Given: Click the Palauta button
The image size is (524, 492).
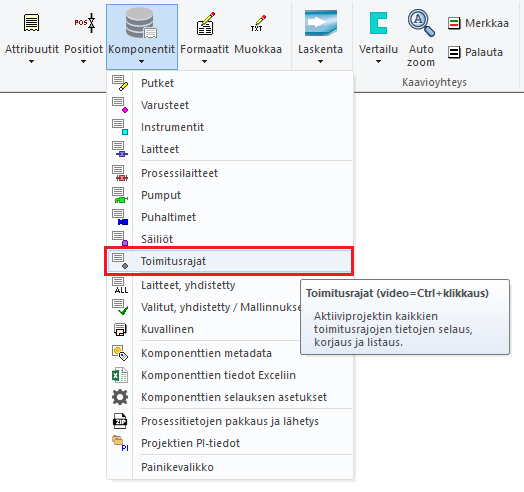Looking at the screenshot, I should 475,52.
